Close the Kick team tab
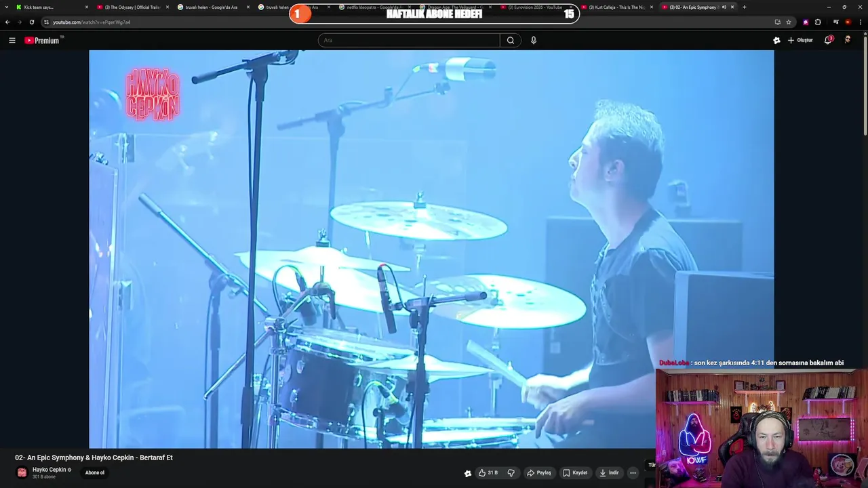This screenshot has width=868, height=488. 87,7
